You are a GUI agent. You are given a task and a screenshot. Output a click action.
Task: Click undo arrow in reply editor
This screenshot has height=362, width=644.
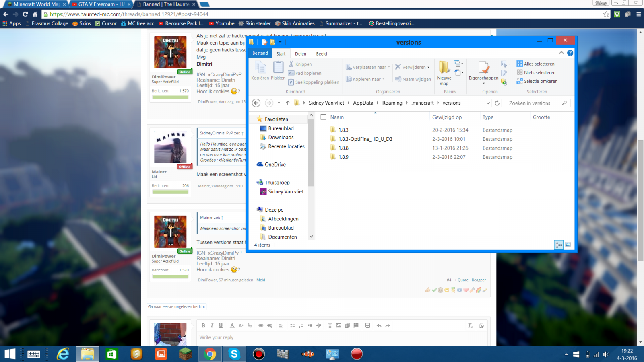tap(379, 326)
